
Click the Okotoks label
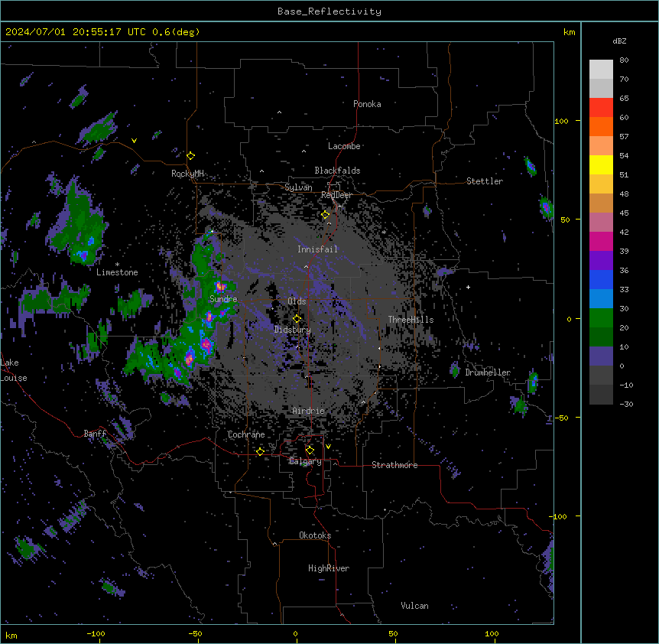(315, 535)
